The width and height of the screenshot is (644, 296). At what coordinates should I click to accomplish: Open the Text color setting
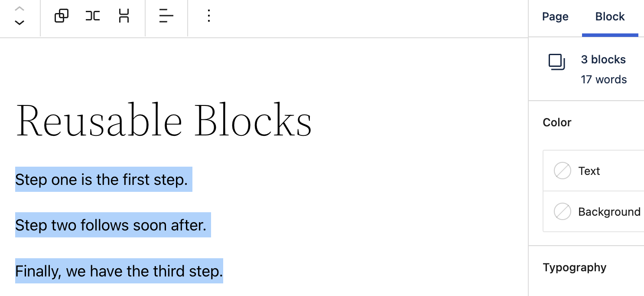tap(589, 171)
